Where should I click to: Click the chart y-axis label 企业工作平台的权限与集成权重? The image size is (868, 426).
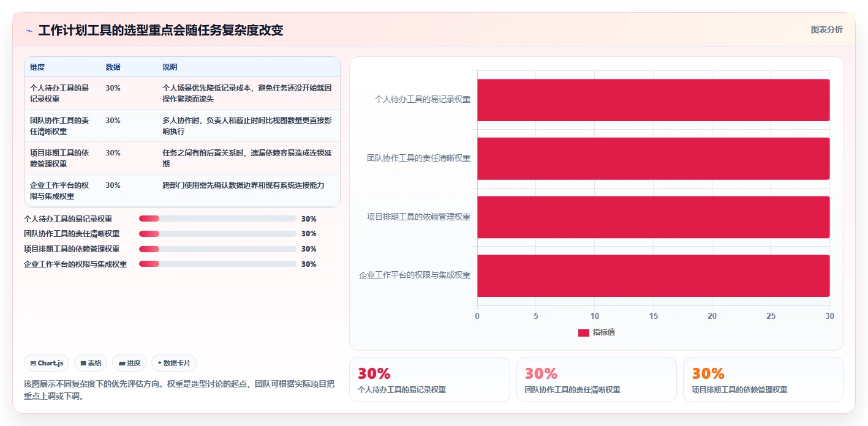click(x=415, y=275)
